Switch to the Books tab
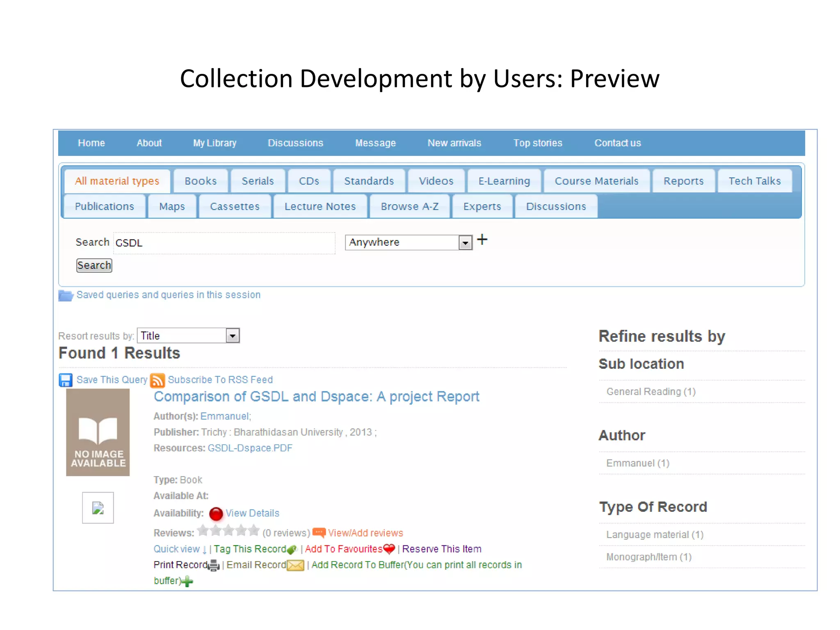This screenshot has width=840, height=630. pyautogui.click(x=201, y=181)
